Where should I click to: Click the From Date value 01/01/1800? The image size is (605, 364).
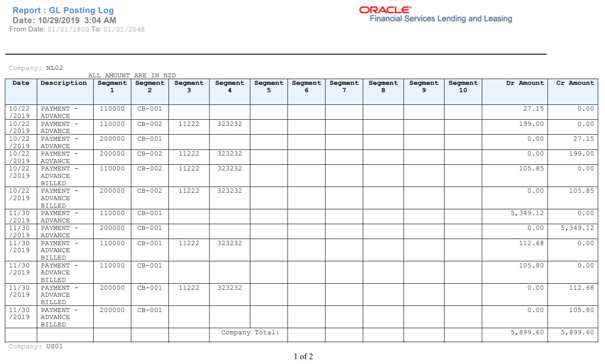tap(68, 29)
